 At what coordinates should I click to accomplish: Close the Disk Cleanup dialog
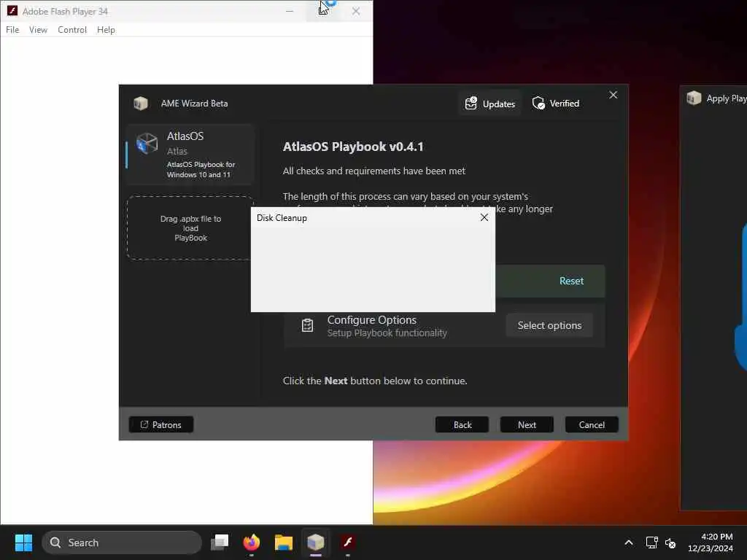click(484, 217)
